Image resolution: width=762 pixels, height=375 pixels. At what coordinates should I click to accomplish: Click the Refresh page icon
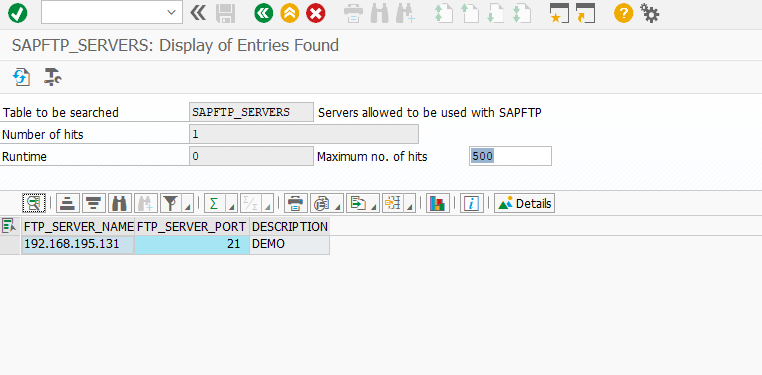click(21, 77)
